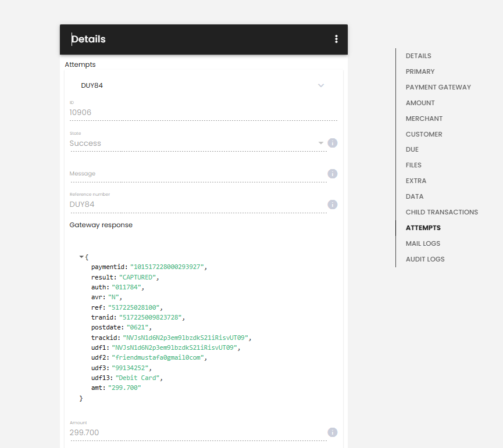Collapse the DUY84 attempt panel chevron
Viewport: 503px width, 448px height.
coord(321,85)
